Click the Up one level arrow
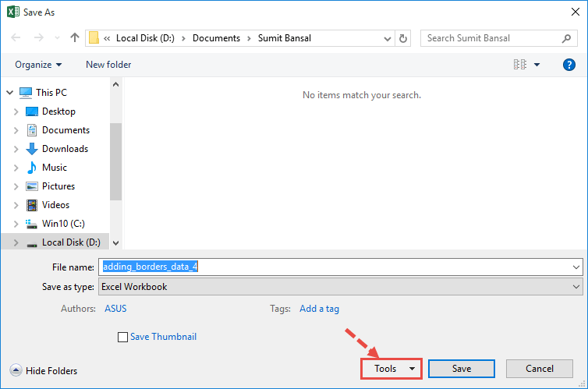The height and width of the screenshot is (389, 588). [75, 37]
